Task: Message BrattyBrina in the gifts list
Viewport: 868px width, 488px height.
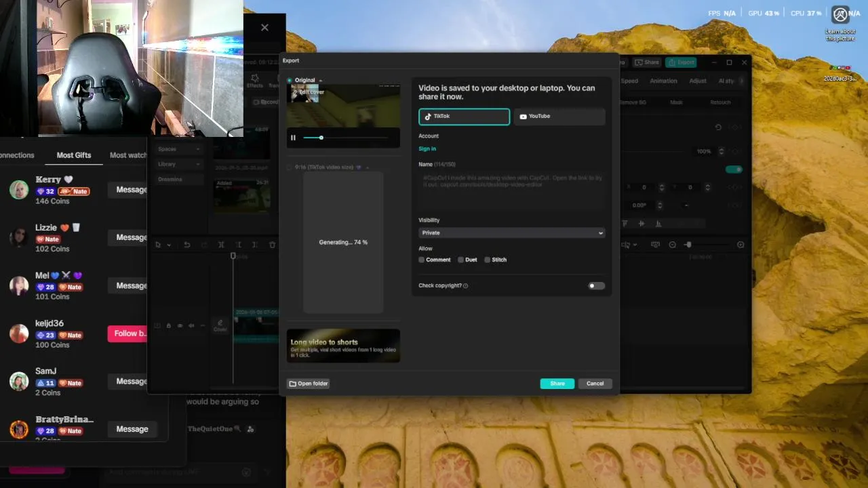Action: (132, 429)
